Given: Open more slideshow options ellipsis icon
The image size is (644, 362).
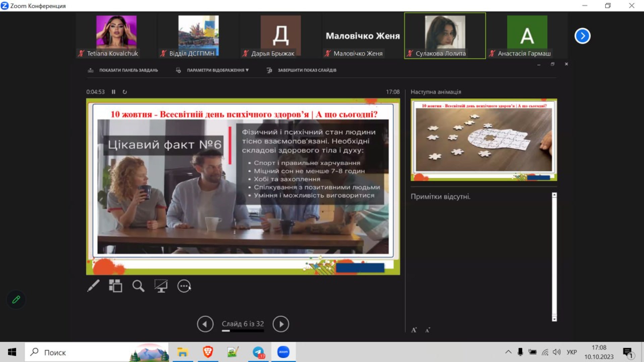Looking at the screenshot, I should [184, 286].
